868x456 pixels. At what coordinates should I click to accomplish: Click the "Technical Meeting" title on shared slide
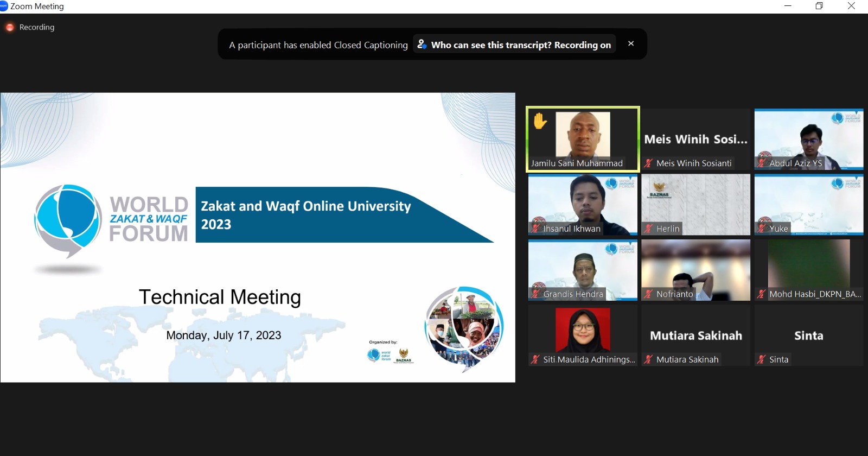[220, 297]
